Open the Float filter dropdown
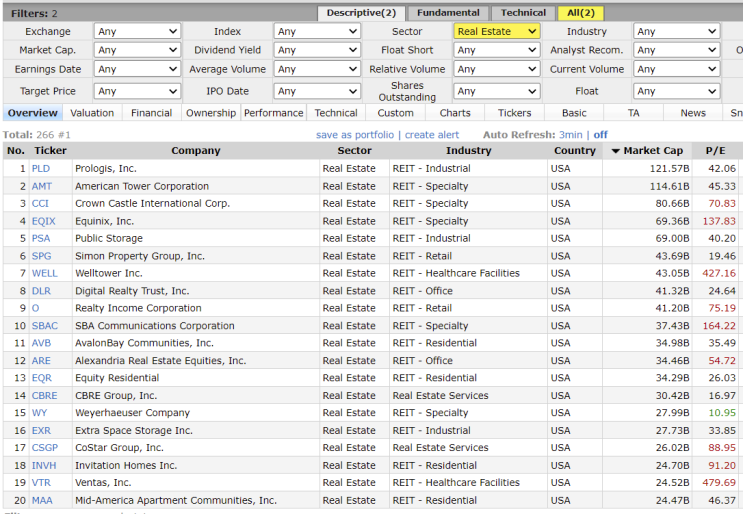Image resolution: width=743 pixels, height=514 pixels. [x=676, y=91]
